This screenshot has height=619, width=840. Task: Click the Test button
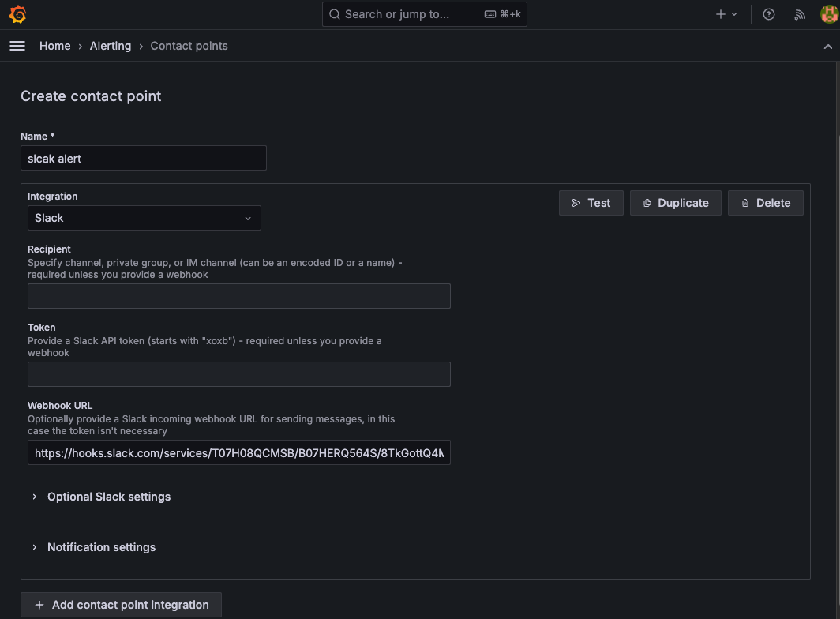[591, 203]
